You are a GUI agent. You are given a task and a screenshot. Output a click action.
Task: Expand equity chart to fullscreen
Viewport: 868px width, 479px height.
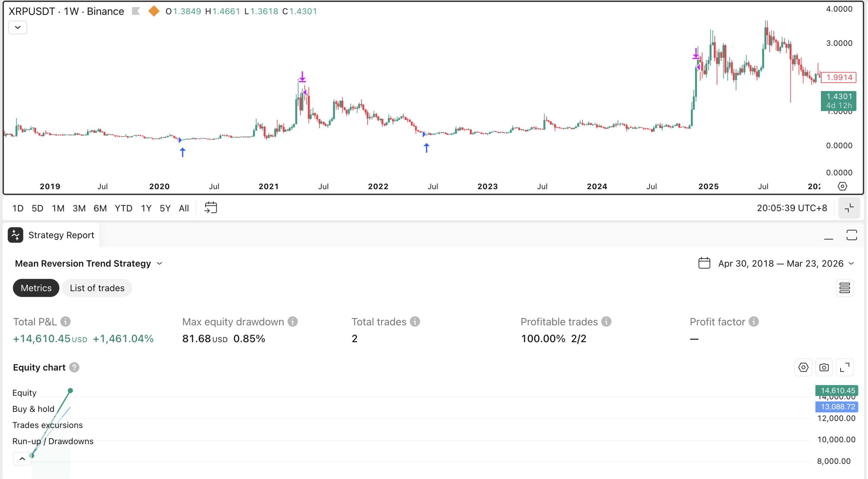point(844,367)
